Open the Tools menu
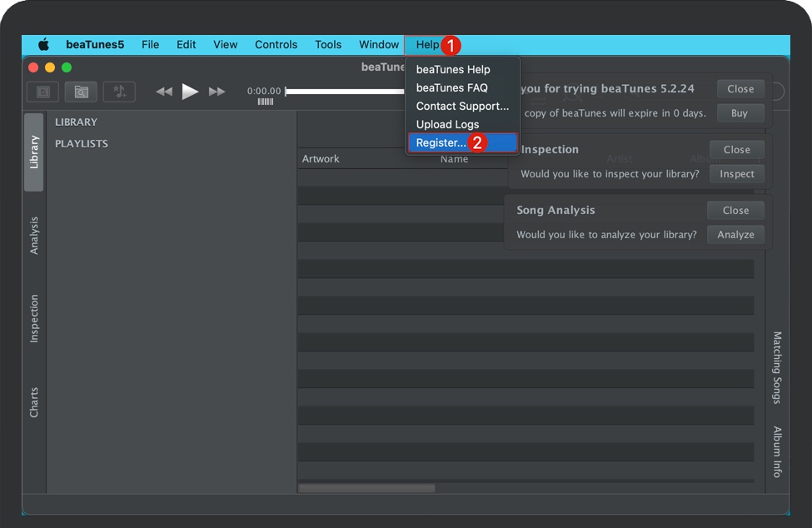The width and height of the screenshot is (812, 528). point(328,45)
